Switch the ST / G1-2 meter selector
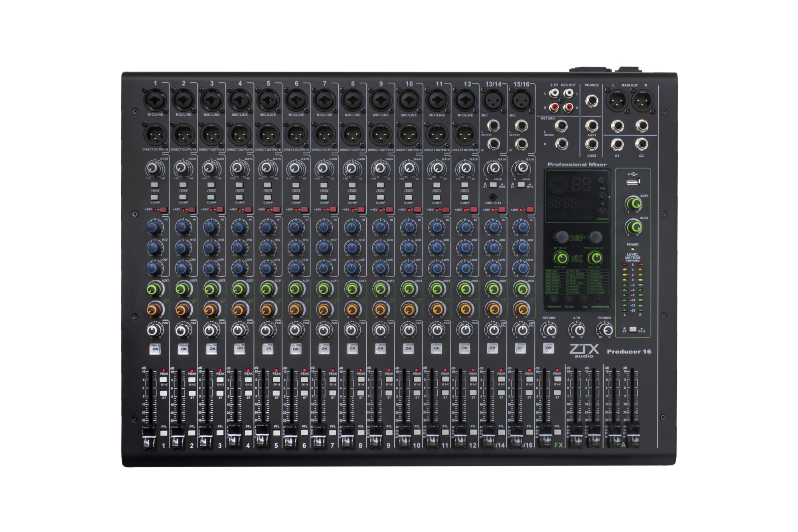Screen dimensions: 798x532 632,330
